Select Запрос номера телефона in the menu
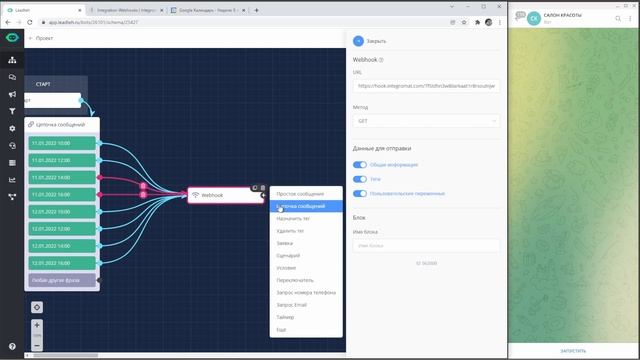Image resolution: width=640 pixels, height=360 pixels. pos(306,293)
